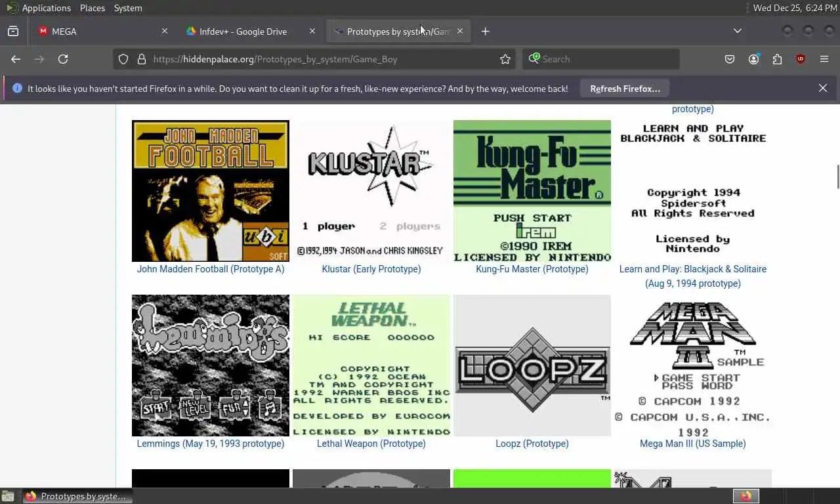Click into the Search box
The height and width of the screenshot is (504, 840).
(600, 59)
